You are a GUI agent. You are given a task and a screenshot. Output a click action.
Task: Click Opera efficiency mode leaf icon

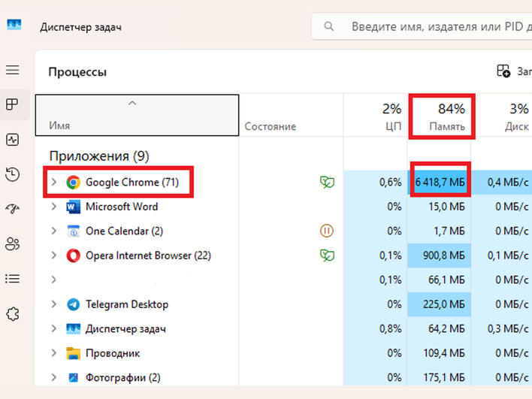327,255
